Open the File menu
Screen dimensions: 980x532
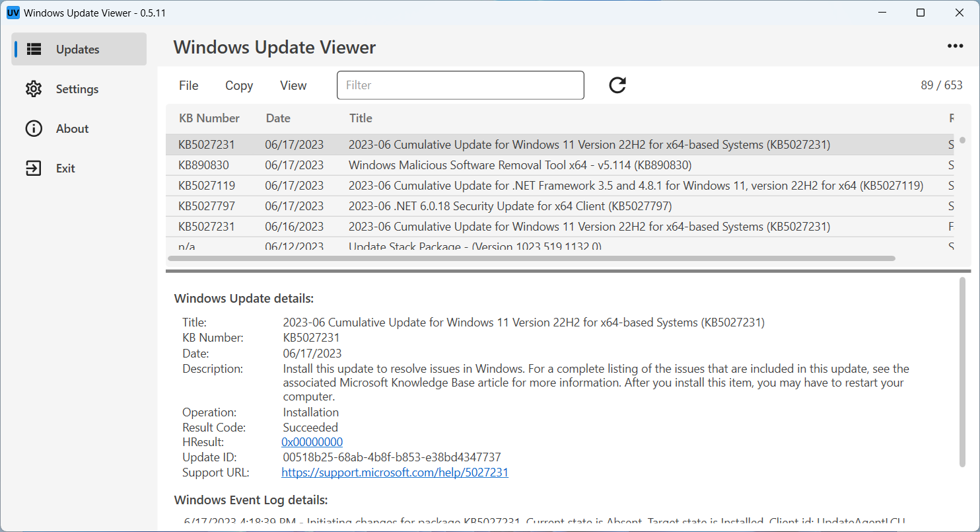pyautogui.click(x=189, y=85)
